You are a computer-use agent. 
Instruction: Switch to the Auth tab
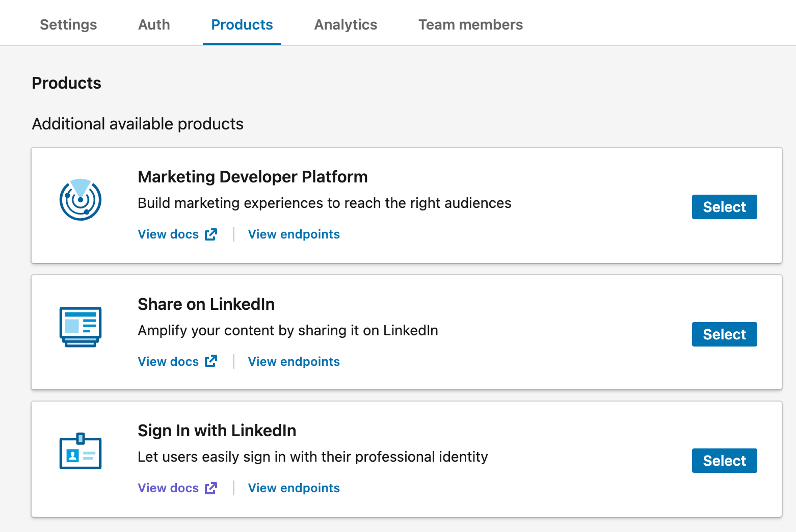tap(154, 24)
